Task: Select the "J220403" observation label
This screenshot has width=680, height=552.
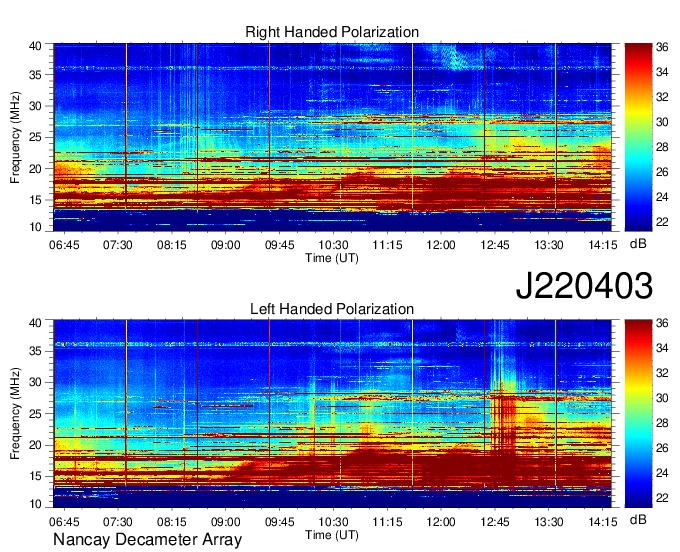Action: pos(584,286)
